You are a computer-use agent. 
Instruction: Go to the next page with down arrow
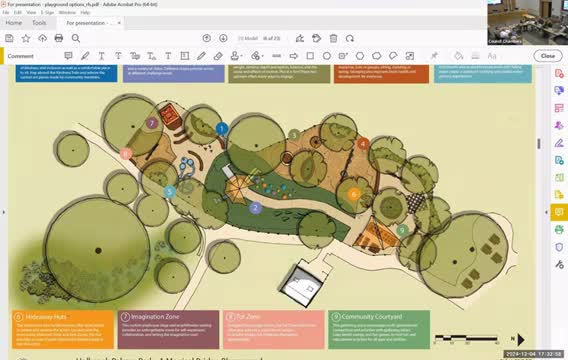pyautogui.click(x=223, y=38)
